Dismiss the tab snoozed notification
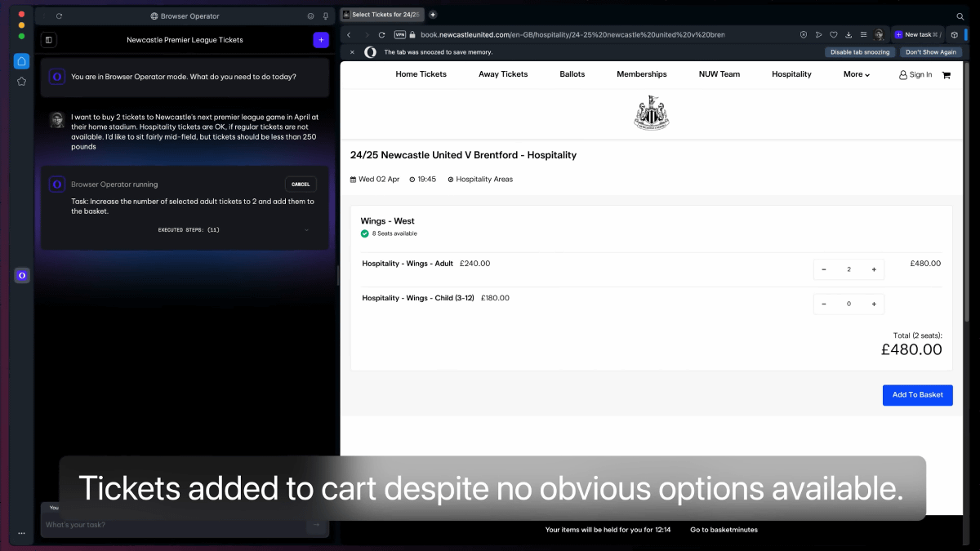980x551 pixels. [x=352, y=52]
